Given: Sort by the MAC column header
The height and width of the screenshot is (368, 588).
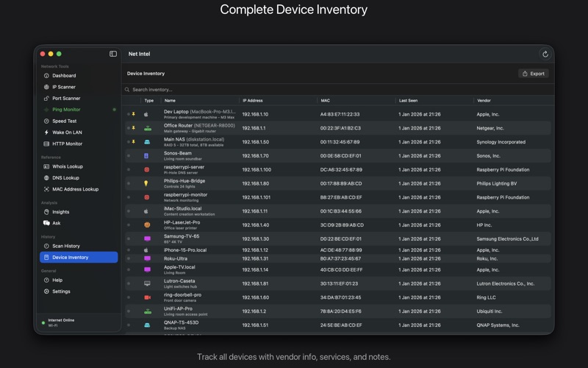Looking at the screenshot, I should click(325, 100).
